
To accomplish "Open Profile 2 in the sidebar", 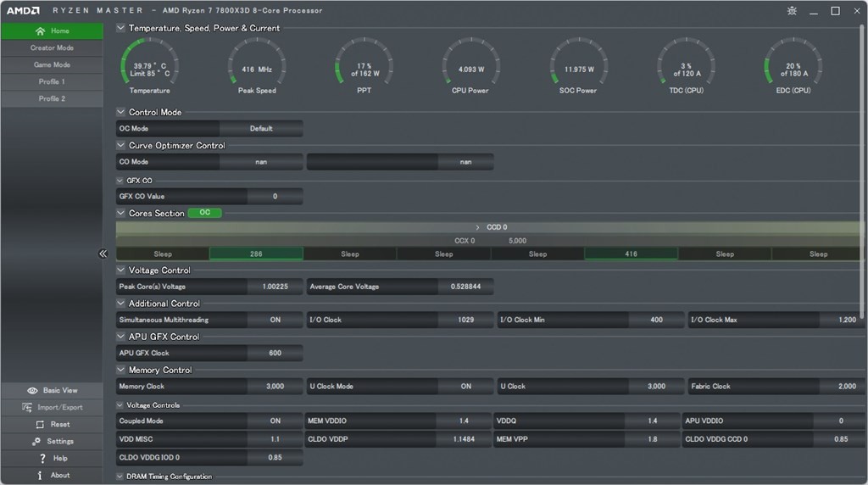I will point(52,99).
